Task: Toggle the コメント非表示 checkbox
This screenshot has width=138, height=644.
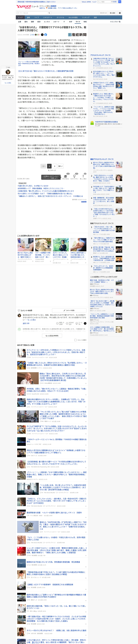Action: [75, 340]
